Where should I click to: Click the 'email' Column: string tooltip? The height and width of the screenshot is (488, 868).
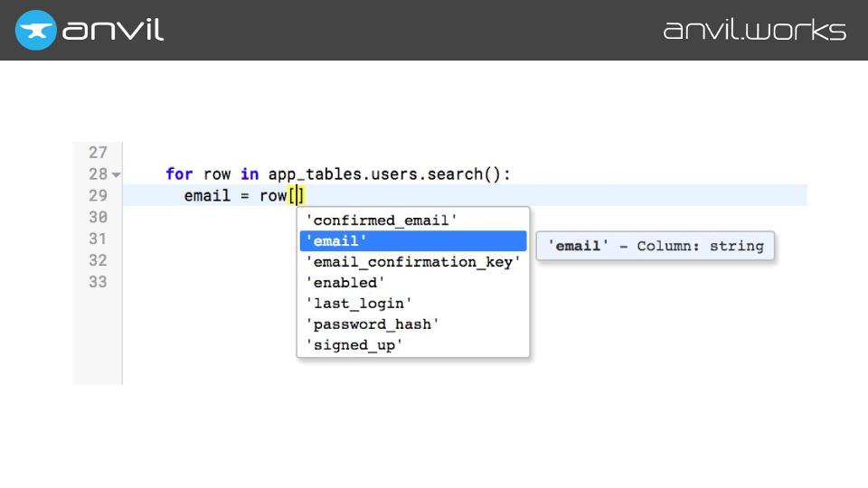(x=656, y=246)
